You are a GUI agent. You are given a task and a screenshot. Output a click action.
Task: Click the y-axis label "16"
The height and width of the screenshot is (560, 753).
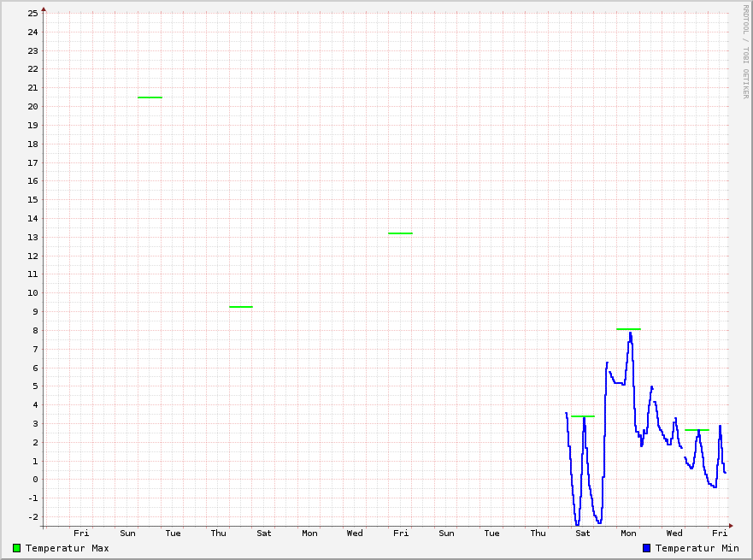32,180
